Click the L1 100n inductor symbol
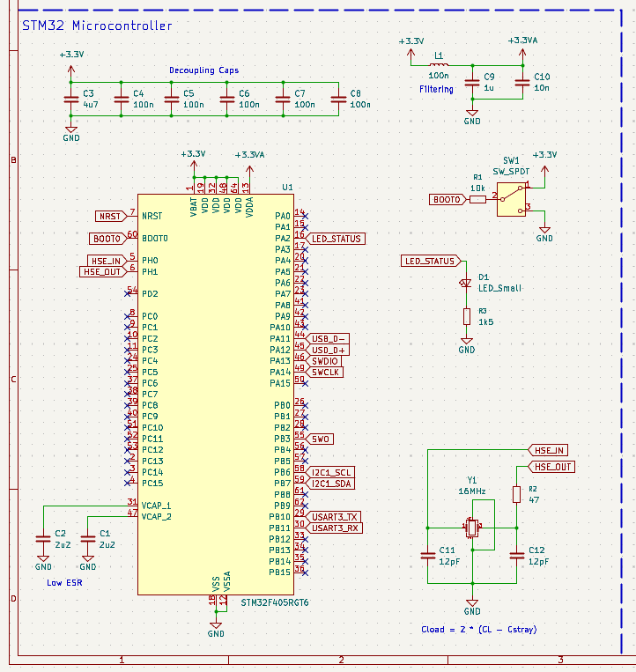636x672 pixels. tap(439, 66)
